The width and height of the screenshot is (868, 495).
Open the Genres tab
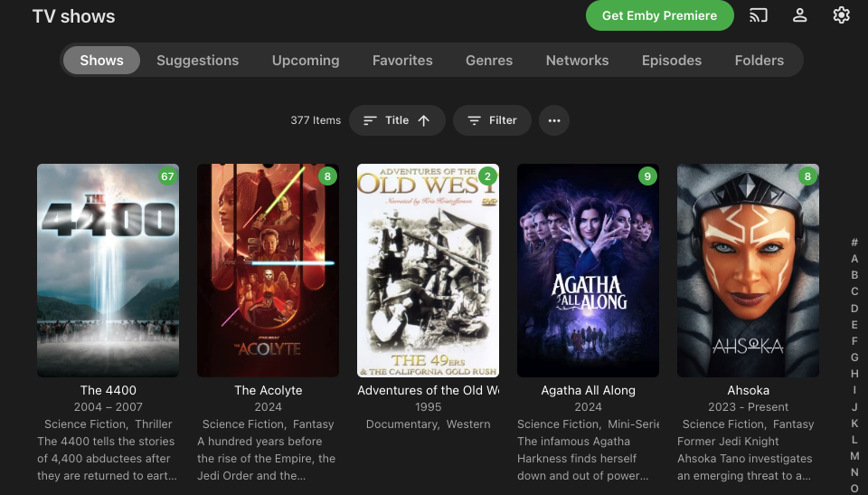[489, 60]
